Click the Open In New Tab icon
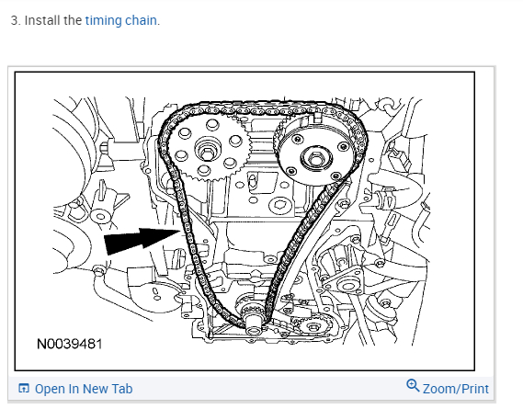 (24, 389)
